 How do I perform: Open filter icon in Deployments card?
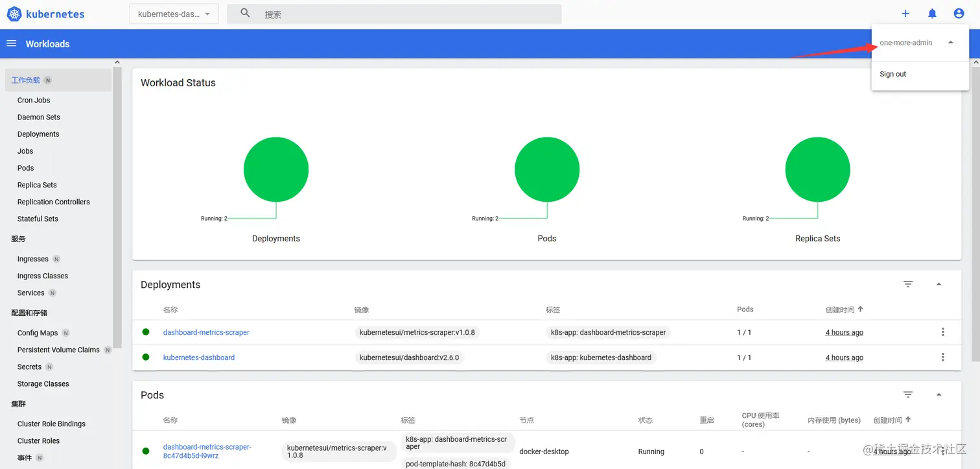pos(908,284)
